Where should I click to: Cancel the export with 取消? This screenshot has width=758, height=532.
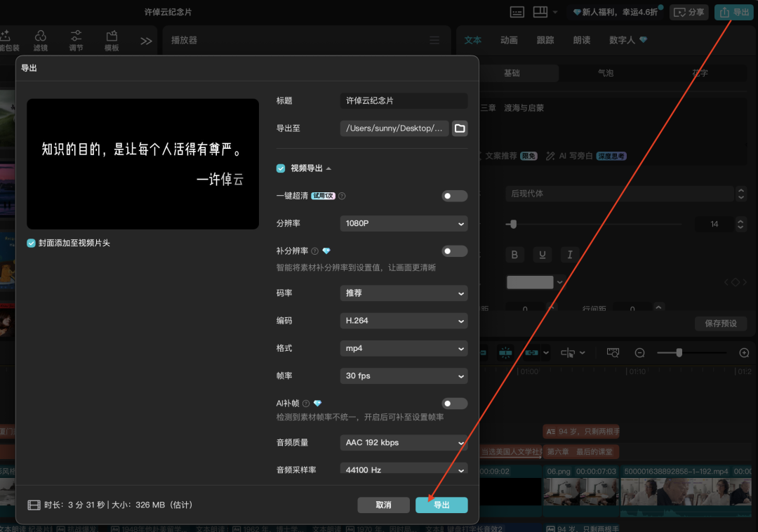pos(383,505)
